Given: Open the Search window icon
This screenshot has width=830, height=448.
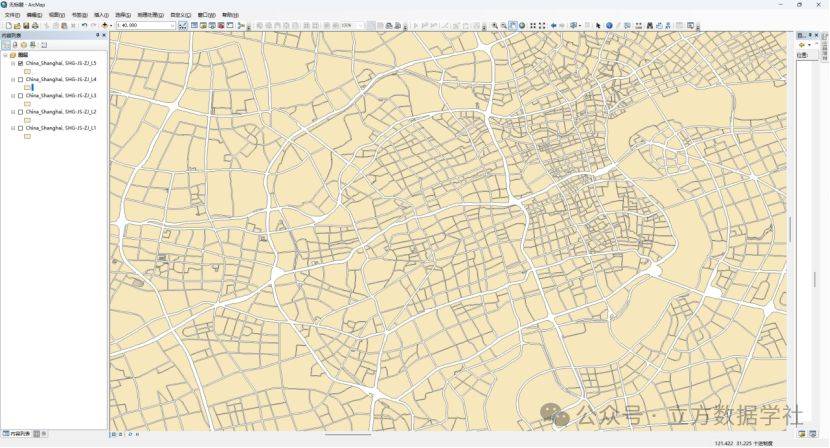Looking at the screenshot, I should point(212,25).
